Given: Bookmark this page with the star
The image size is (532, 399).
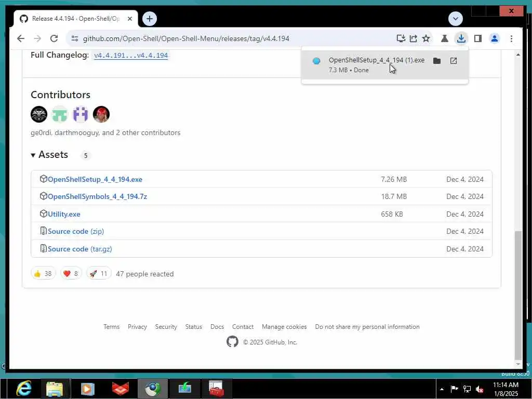Looking at the screenshot, I should tap(426, 38).
